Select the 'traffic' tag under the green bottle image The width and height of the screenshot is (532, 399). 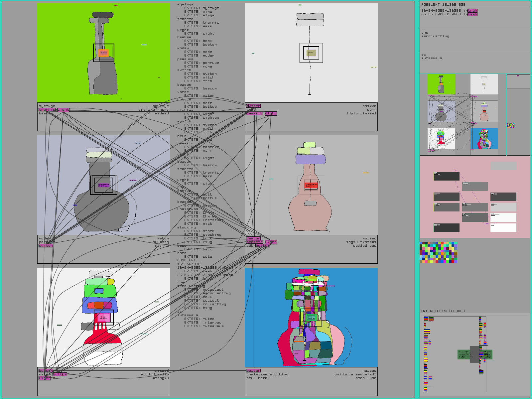pyautogui.click(x=47, y=110)
